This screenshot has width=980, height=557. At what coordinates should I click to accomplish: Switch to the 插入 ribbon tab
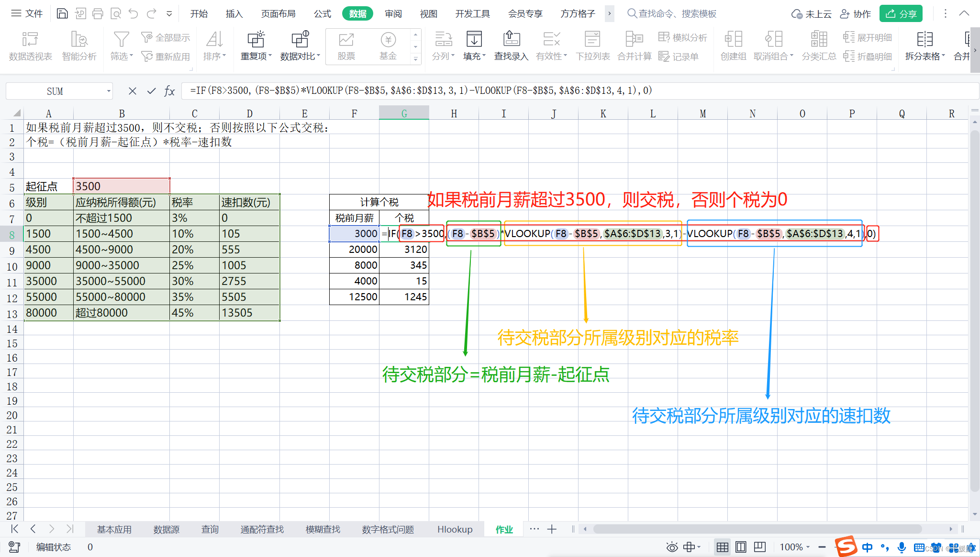pos(234,14)
